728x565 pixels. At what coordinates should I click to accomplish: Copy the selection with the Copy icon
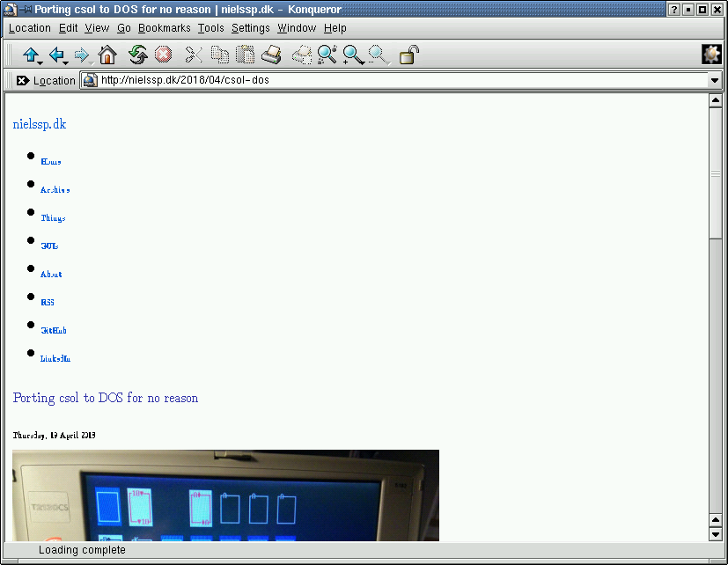[219, 54]
